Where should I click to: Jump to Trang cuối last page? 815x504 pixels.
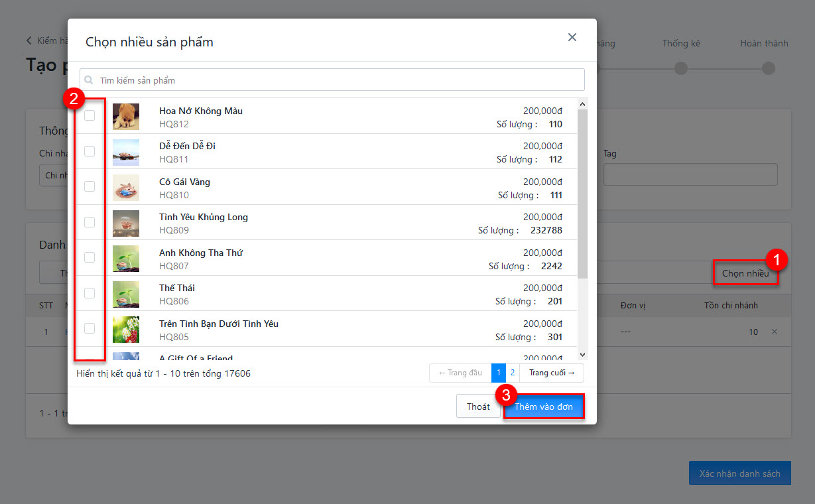click(x=552, y=373)
